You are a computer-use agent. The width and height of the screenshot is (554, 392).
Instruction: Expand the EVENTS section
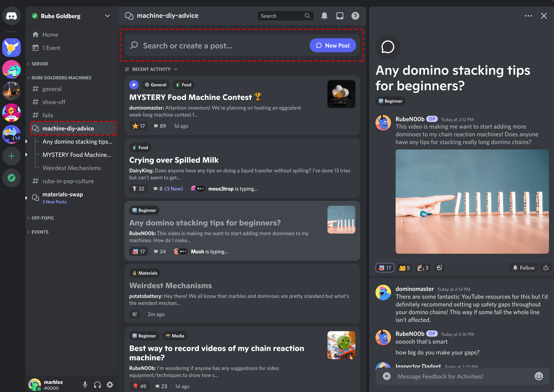coord(40,232)
